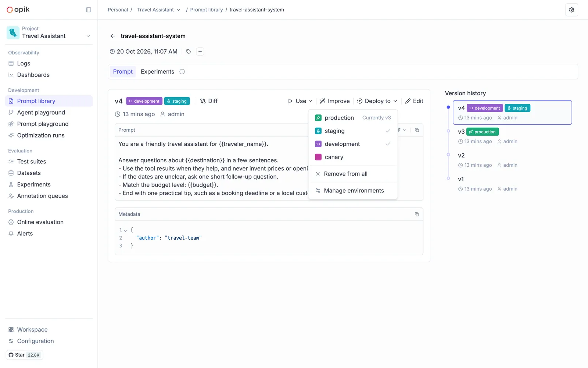Open Annotation queues
This screenshot has height=368, width=588.
click(49, 196)
